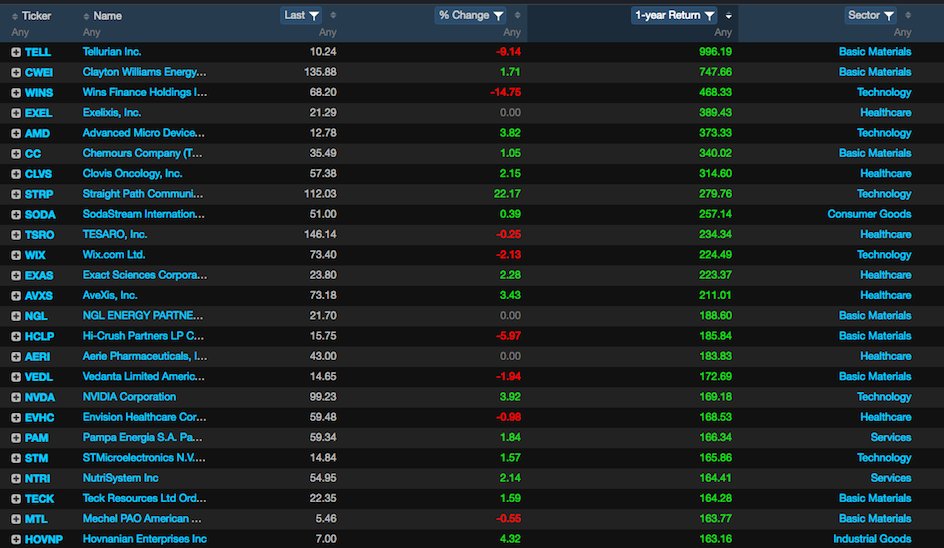Expand the NGL row plus icon
Screen dimensions: 944x548
pyautogui.click(x=16, y=316)
